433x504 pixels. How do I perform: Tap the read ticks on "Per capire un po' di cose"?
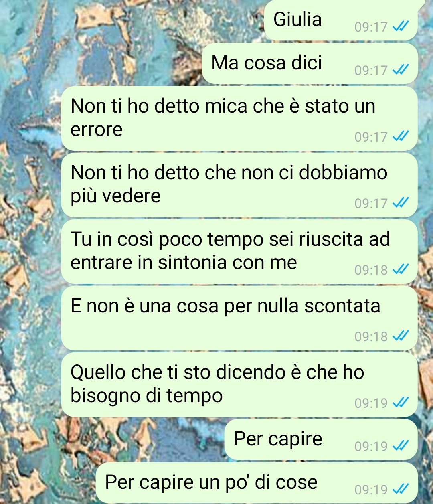pos(400,489)
